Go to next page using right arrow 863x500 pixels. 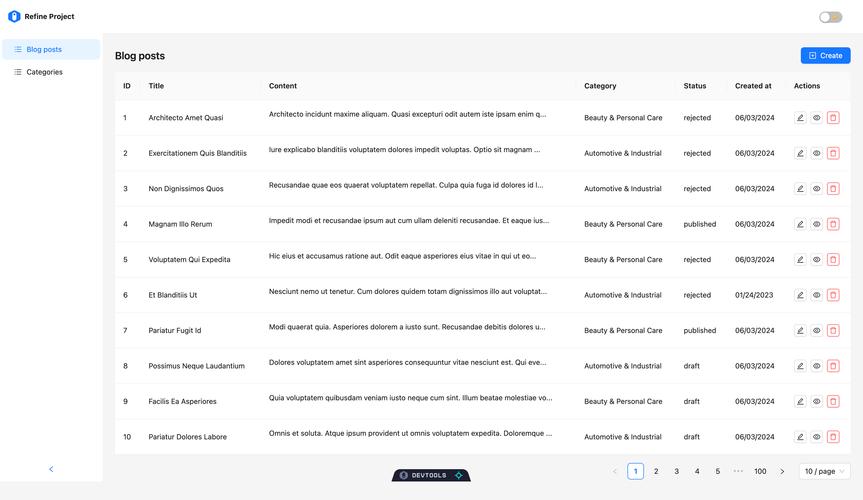782,471
